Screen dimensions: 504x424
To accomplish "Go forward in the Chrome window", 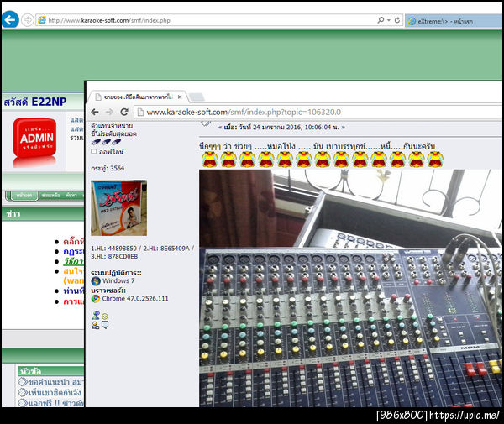I will 109,112.
